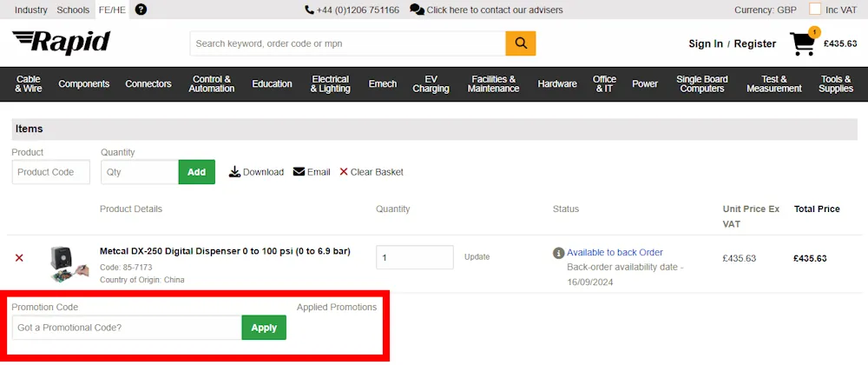Open the Metcal DX-250 Digital Dispenser link
Viewport: 868px width, 365px height.
pos(225,251)
